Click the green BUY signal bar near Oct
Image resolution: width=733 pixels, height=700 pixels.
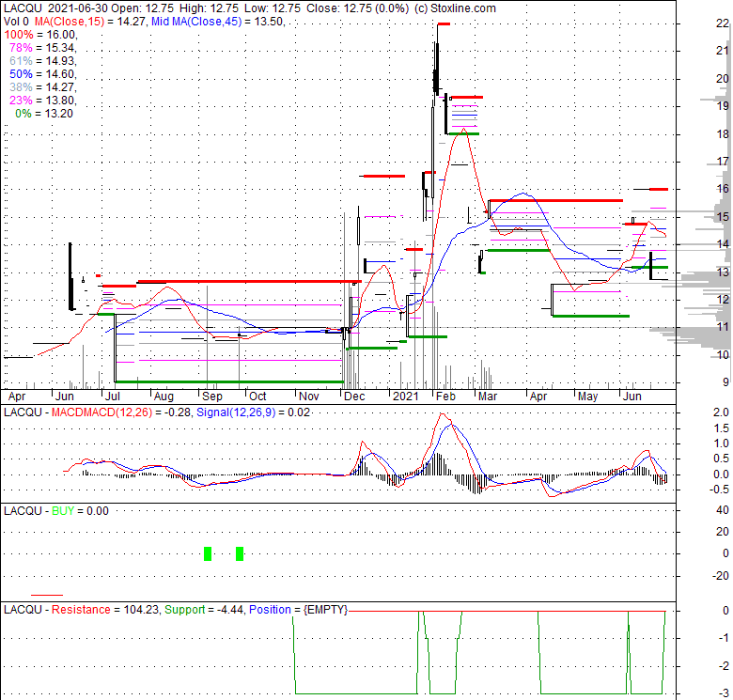[x=240, y=553]
